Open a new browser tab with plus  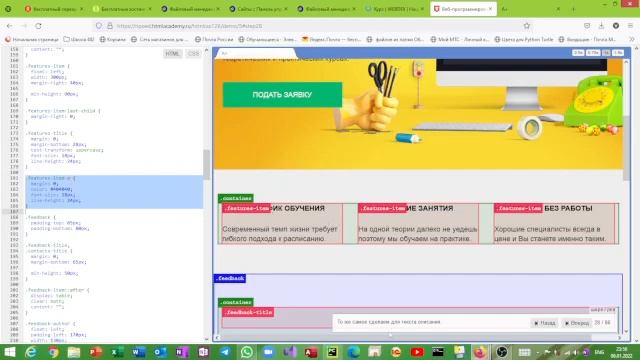(x=573, y=9)
